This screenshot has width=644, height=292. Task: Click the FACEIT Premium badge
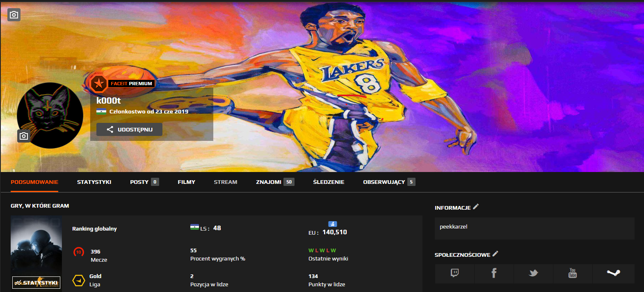(x=123, y=84)
